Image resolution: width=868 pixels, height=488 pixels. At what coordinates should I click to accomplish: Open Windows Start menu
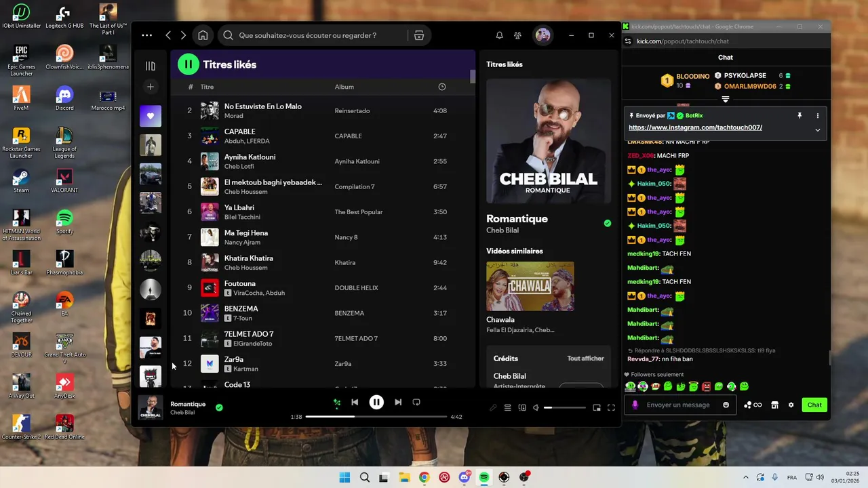pos(344,477)
